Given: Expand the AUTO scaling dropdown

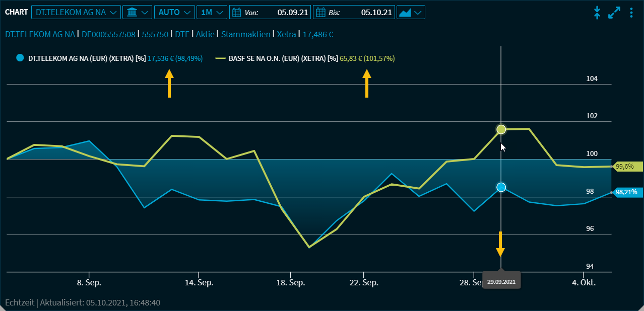Looking at the screenshot, I should 174,12.
